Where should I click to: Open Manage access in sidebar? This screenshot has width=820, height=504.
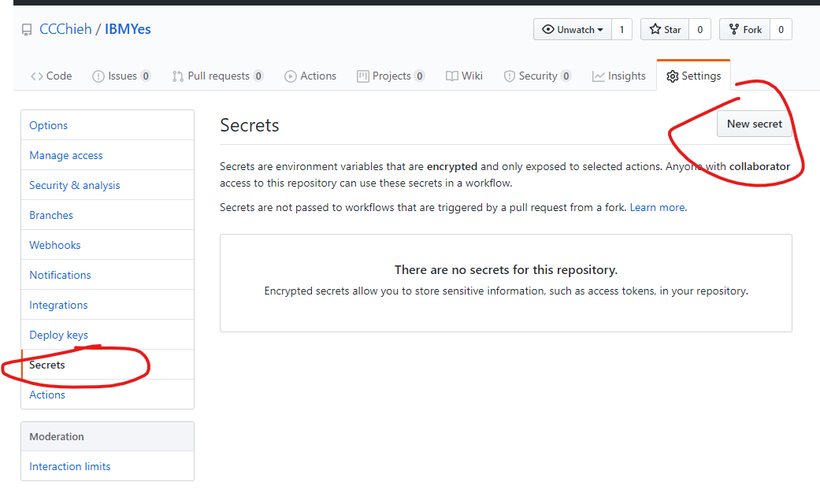107,155
